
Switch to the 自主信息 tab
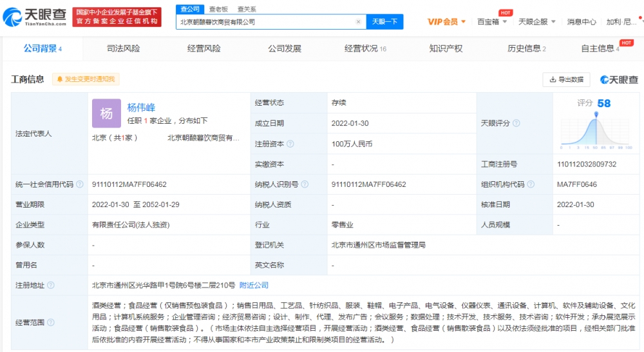click(x=600, y=48)
